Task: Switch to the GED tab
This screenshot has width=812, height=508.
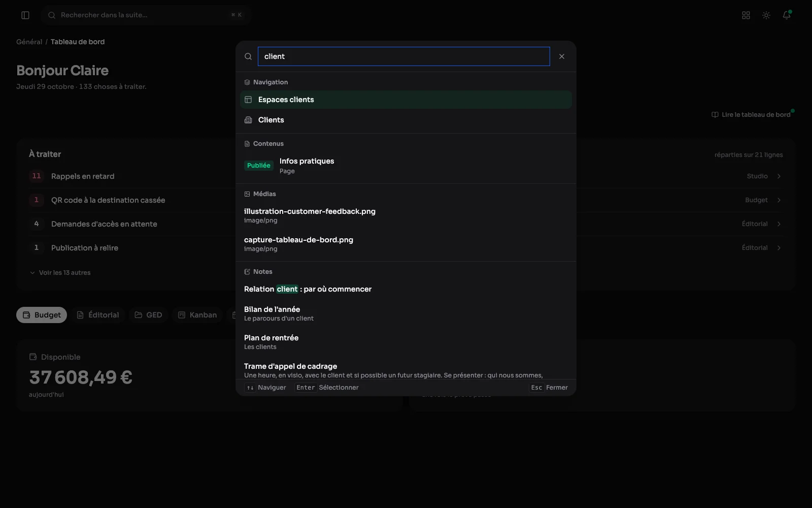Action: (148, 315)
